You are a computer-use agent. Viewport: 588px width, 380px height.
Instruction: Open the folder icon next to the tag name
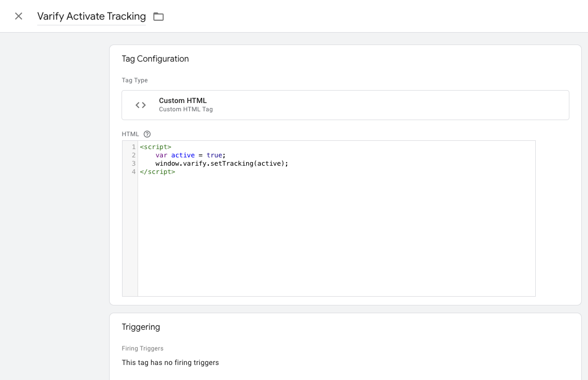pos(158,17)
